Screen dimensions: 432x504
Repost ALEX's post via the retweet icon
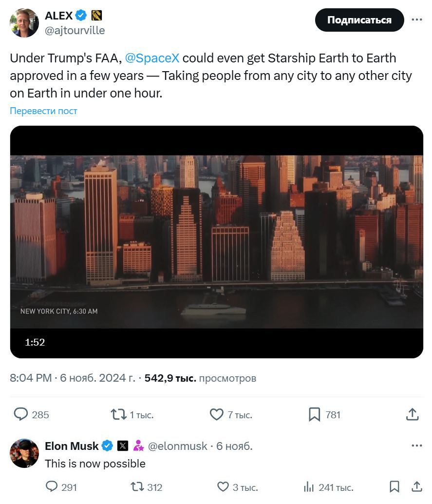tap(118, 414)
